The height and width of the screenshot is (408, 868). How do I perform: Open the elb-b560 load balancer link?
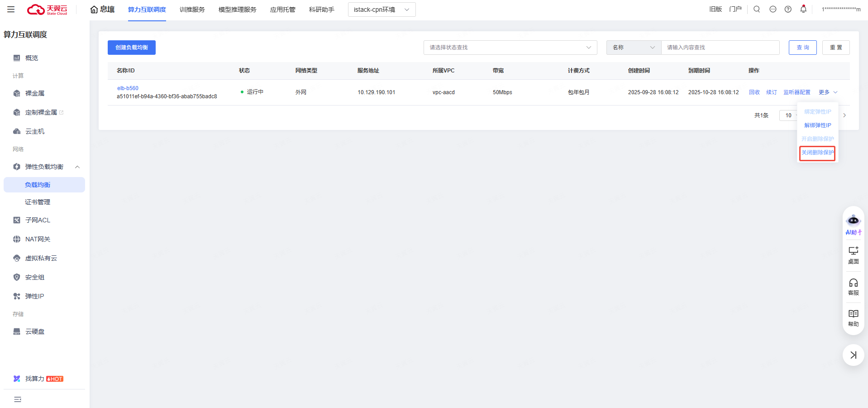(128, 88)
